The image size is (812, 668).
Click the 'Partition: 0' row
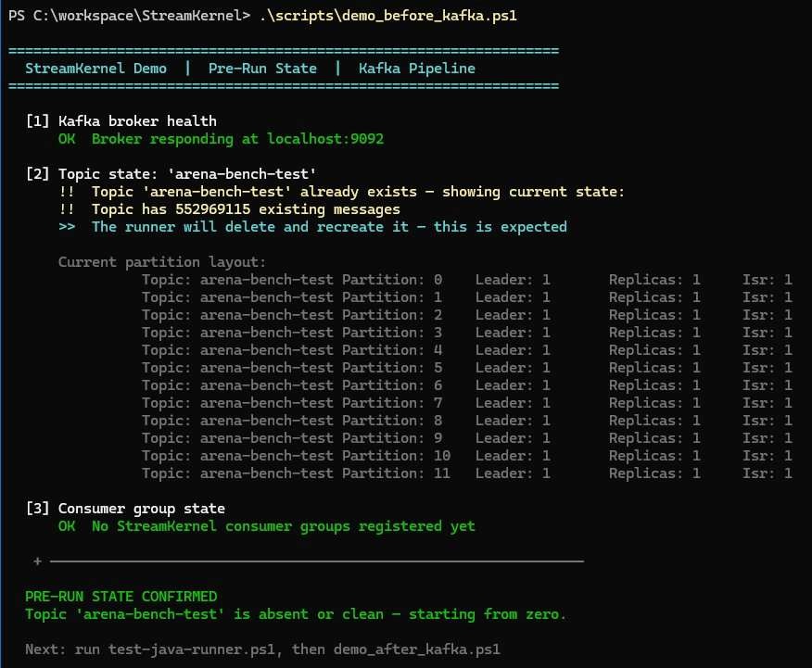(466, 280)
